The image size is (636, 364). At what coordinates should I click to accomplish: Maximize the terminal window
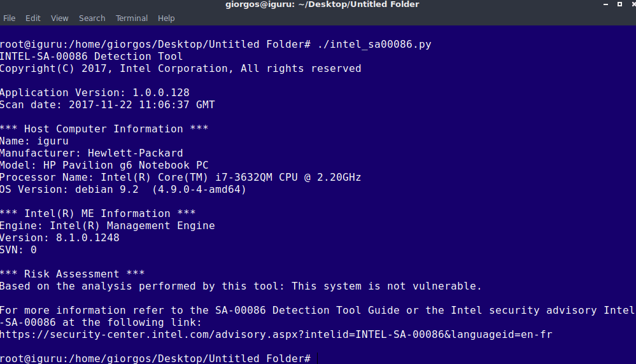point(619,4)
